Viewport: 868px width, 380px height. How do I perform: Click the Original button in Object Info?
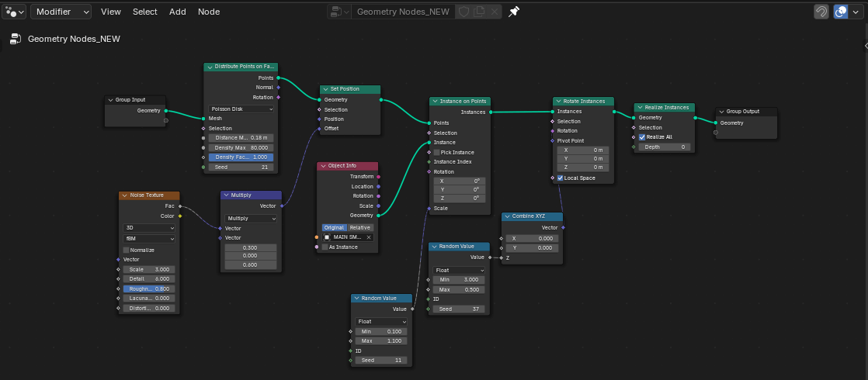point(334,227)
